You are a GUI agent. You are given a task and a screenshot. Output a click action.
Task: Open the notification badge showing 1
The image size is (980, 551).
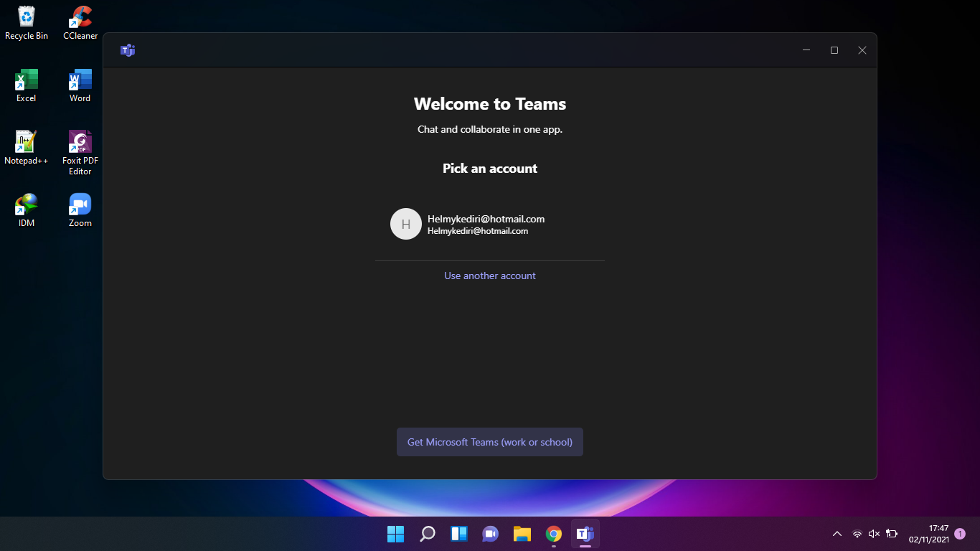click(960, 534)
